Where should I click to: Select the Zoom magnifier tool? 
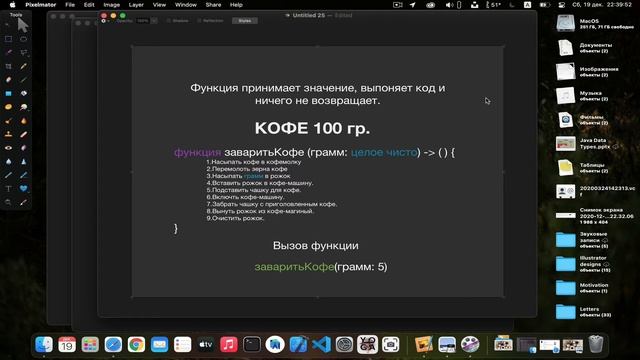(8, 202)
